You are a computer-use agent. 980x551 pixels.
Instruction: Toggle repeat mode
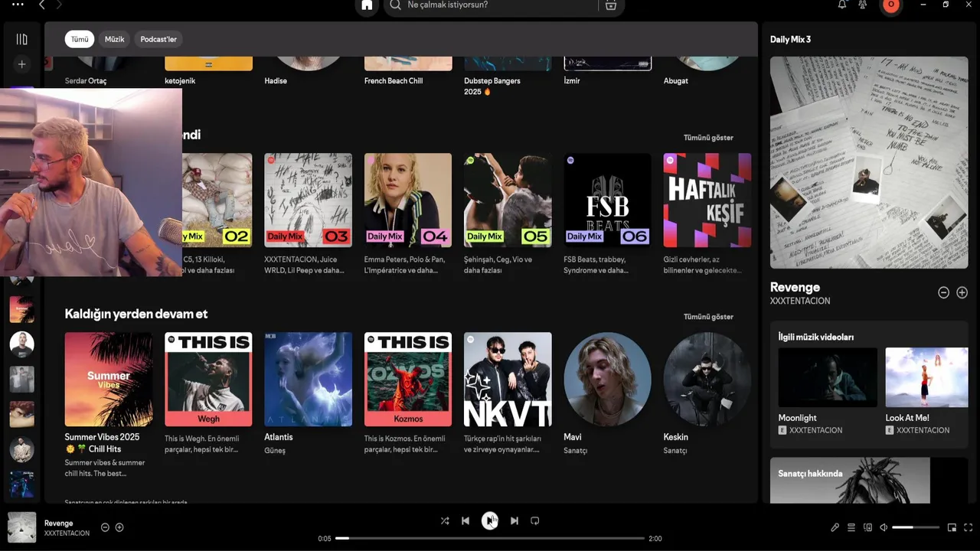point(535,521)
